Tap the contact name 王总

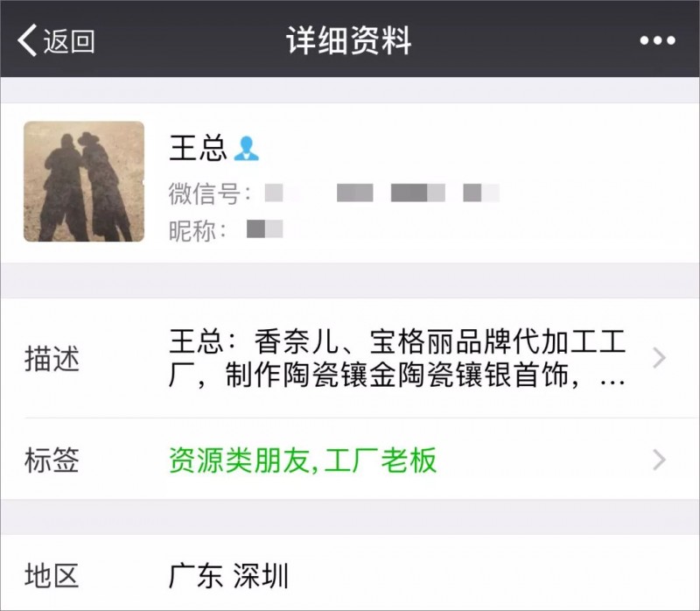point(198,148)
